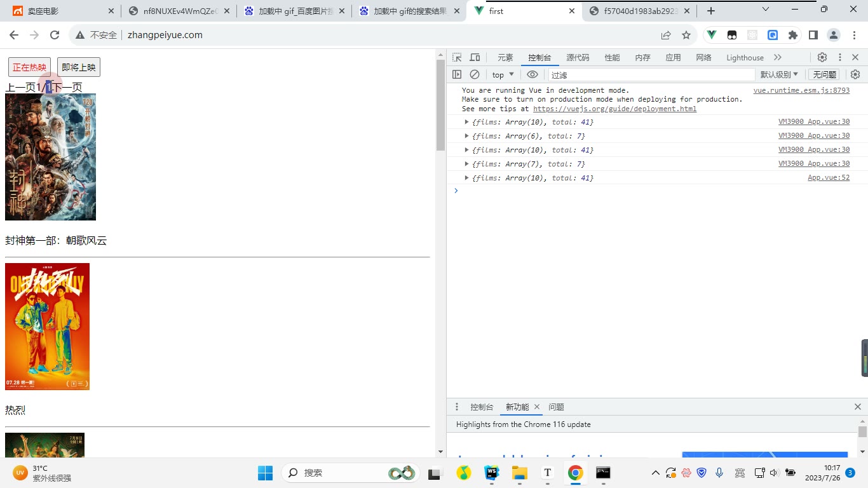Toggle the console sidebar icon
The image size is (868, 488).
[x=457, y=74]
